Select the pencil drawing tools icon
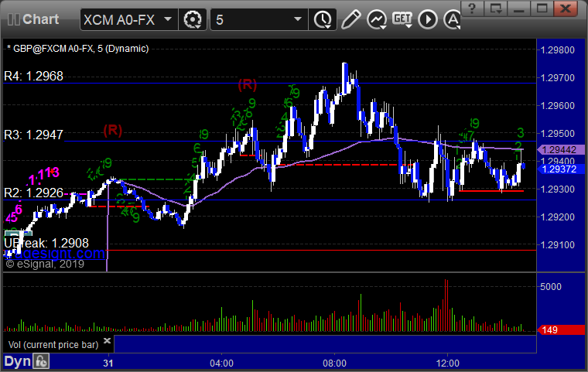The width and height of the screenshot is (588, 372). coord(350,19)
